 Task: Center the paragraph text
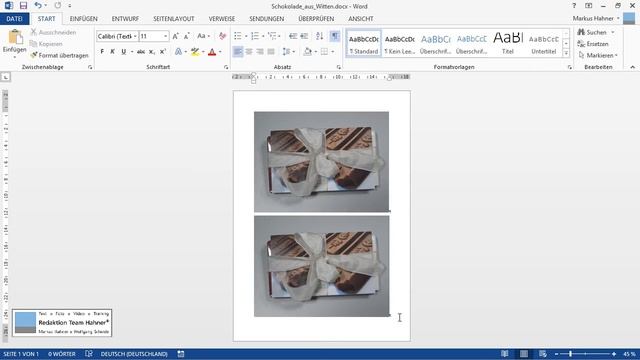(x=249, y=52)
